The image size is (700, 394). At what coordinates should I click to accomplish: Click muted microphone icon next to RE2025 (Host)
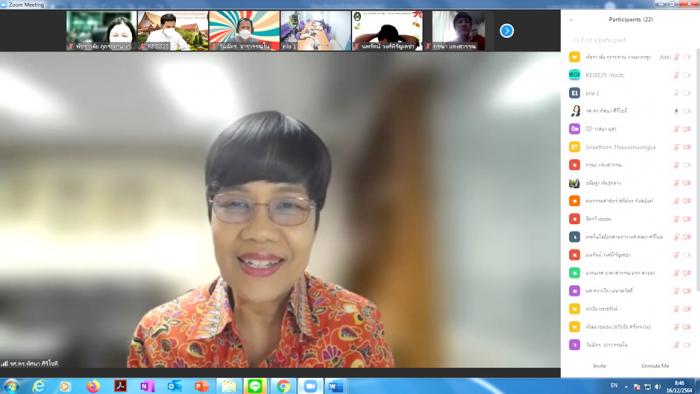tap(676, 75)
